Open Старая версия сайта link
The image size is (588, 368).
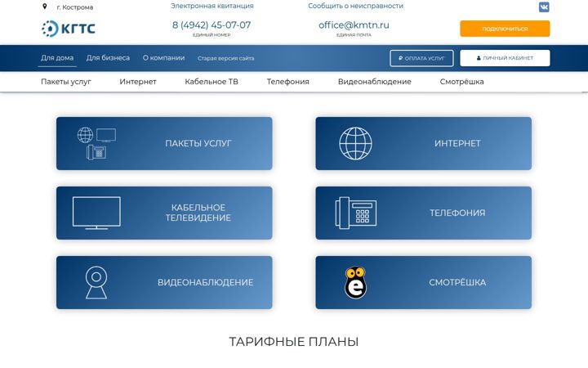(225, 58)
